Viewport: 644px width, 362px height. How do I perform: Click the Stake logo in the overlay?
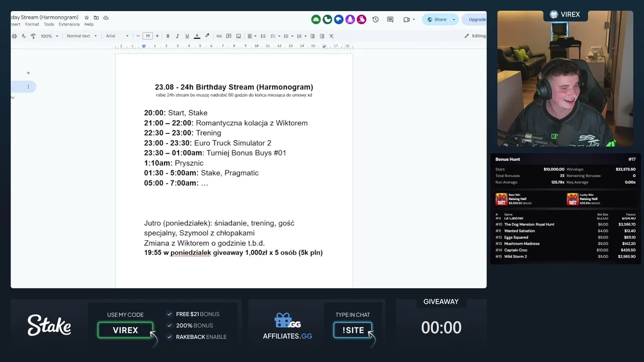pos(49,325)
